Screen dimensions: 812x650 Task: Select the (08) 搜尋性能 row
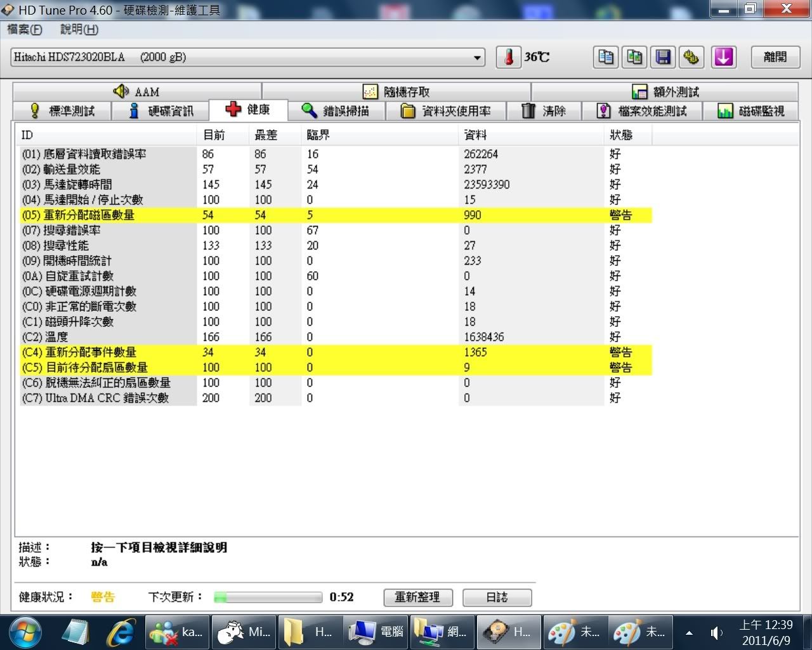point(335,246)
